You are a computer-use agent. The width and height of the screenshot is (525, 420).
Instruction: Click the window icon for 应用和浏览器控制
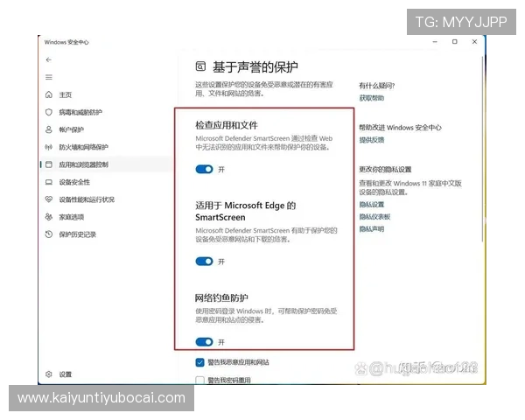coord(49,164)
